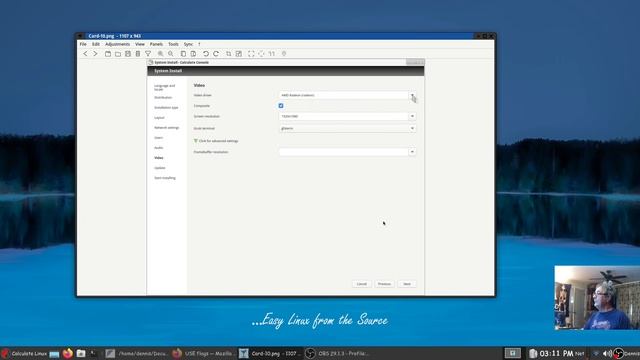
Task: Rotate image counterclockwise via toolbar
Action: (x=206, y=53)
